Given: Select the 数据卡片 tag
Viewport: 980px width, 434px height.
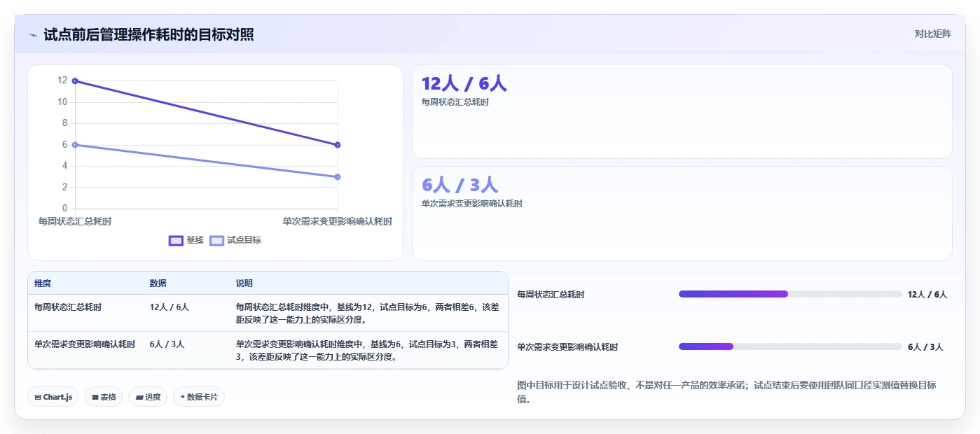Looking at the screenshot, I should [199, 397].
